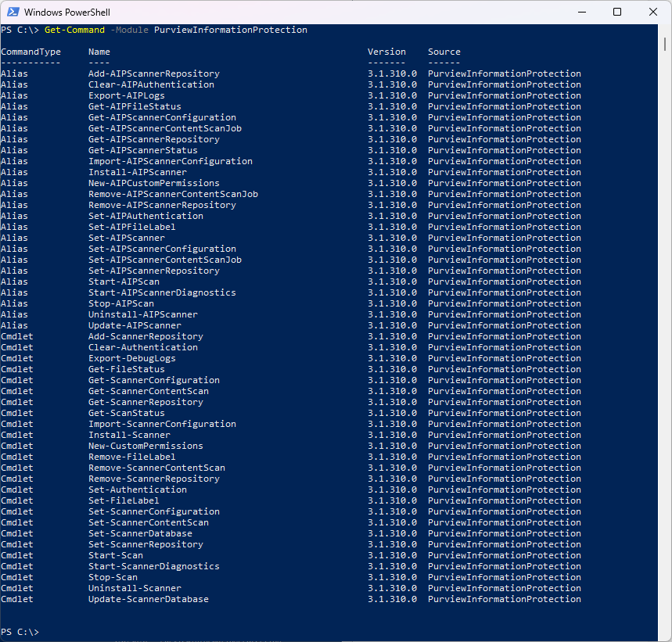Click the "Set-AIPScannerRepository" alias name
This screenshot has height=642, width=672.
point(154,271)
